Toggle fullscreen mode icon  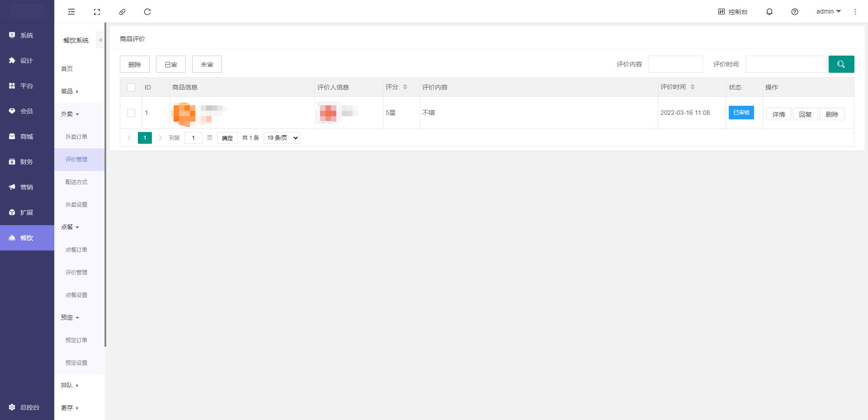coord(97,12)
